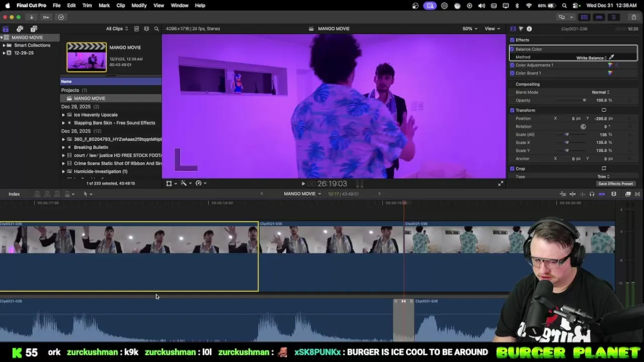Screen dimensions: 644x362
Task: Open the White Balance method dropdown
Action: [x=592, y=58]
